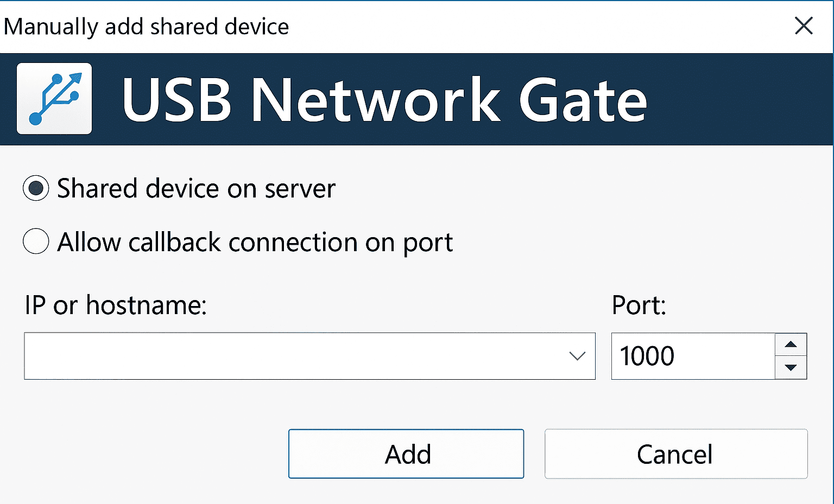The height and width of the screenshot is (504, 834).
Task: Click the "Port:" field label
Action: (x=639, y=305)
